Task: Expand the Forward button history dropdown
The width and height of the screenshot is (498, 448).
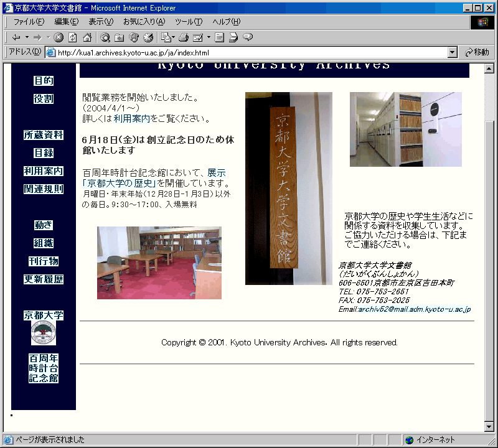Action: [49, 37]
